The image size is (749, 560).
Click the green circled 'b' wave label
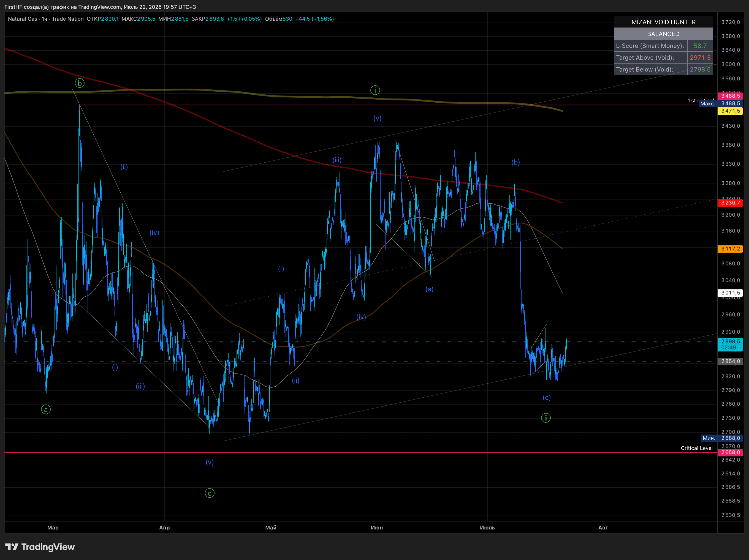tap(80, 83)
